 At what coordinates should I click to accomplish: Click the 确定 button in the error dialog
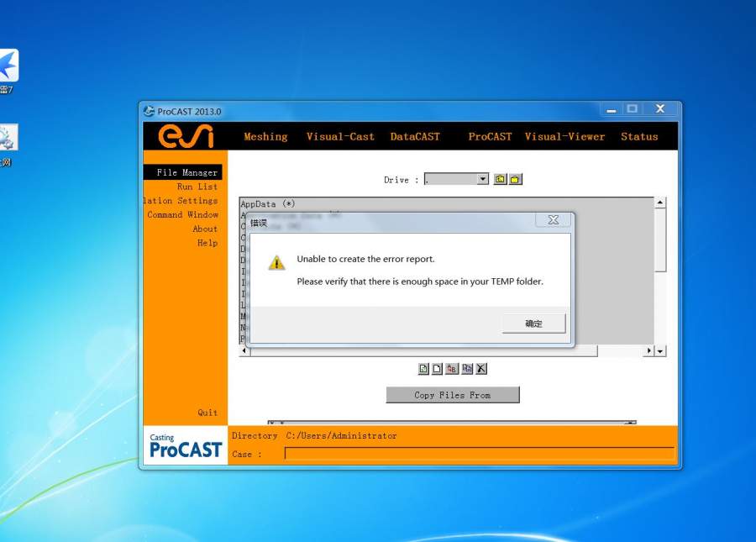[x=533, y=324]
